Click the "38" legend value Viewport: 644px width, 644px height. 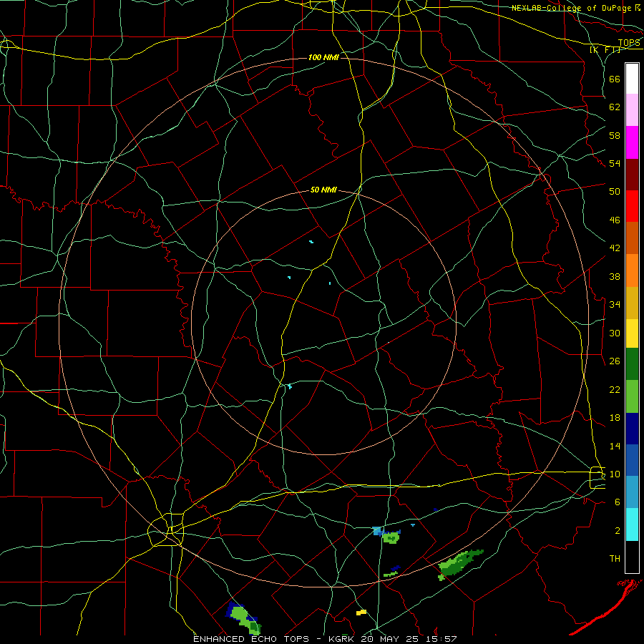(615, 276)
